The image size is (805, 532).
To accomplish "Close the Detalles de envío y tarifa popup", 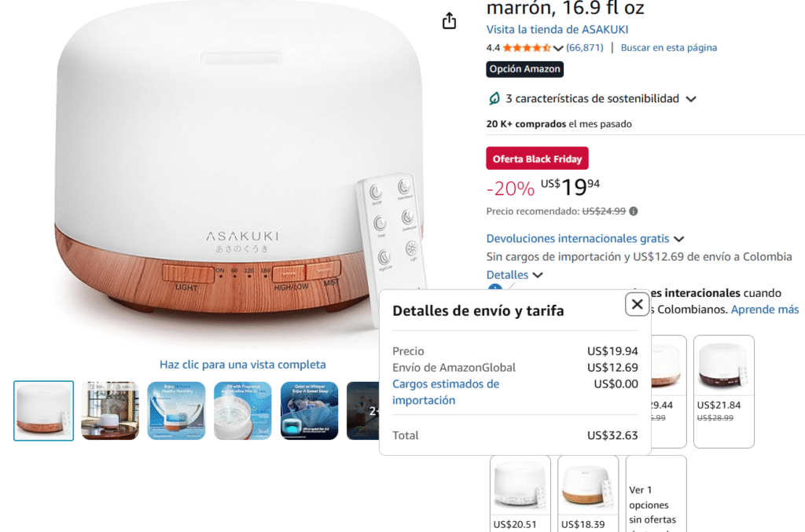I will tap(637, 304).
